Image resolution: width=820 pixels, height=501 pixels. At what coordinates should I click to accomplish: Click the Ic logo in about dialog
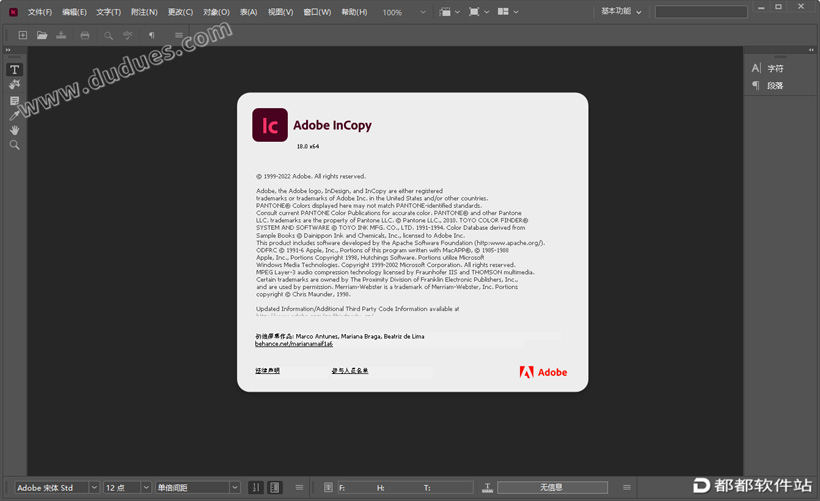[x=270, y=125]
